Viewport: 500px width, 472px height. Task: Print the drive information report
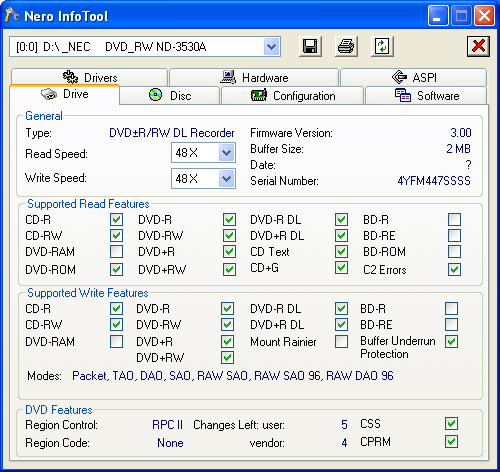[x=346, y=46]
